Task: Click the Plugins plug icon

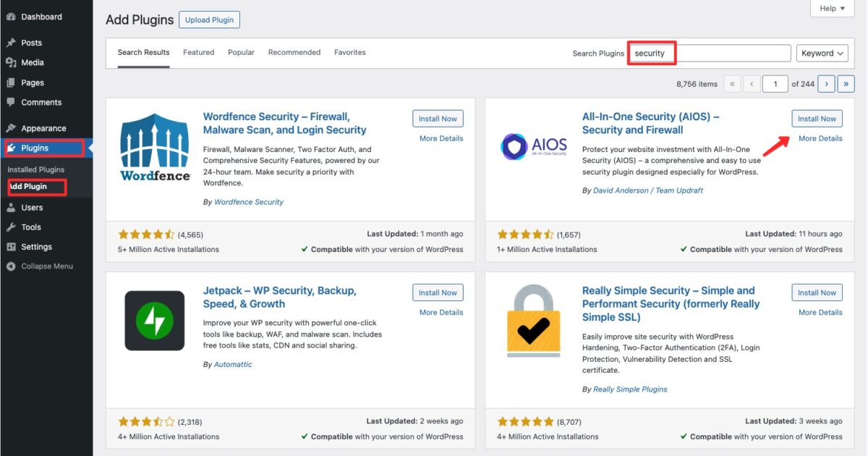Action: pos(12,148)
